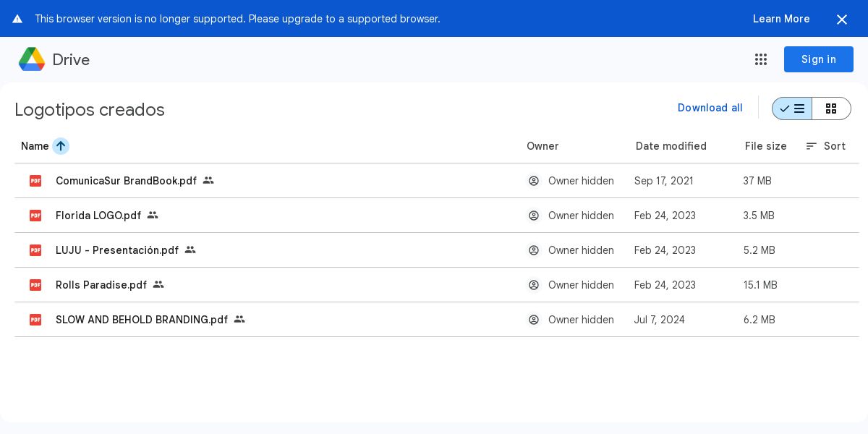Dismiss the unsupported browser warning banner
This screenshot has width=868, height=434.
pos(842,20)
